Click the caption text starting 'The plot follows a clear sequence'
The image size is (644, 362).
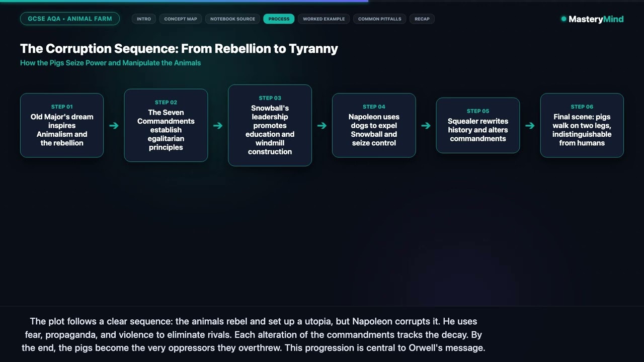[253, 334]
